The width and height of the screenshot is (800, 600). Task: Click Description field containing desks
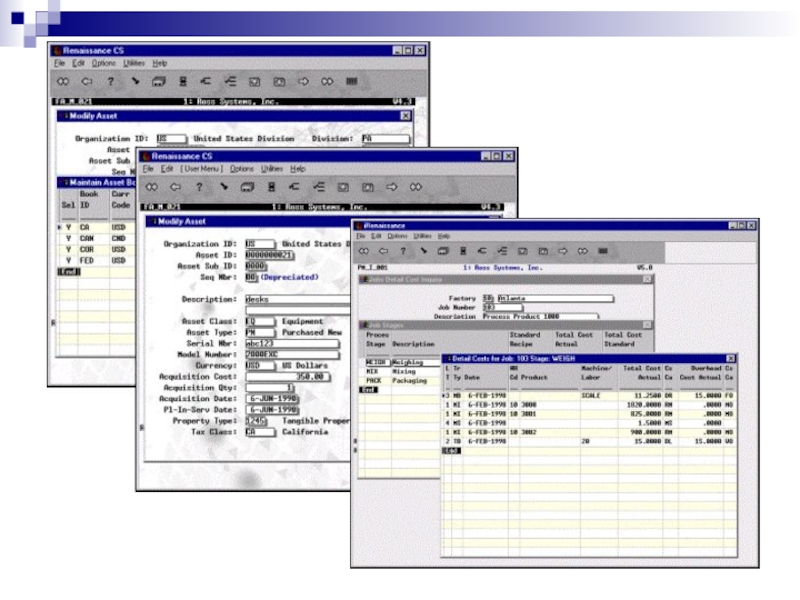point(297,299)
